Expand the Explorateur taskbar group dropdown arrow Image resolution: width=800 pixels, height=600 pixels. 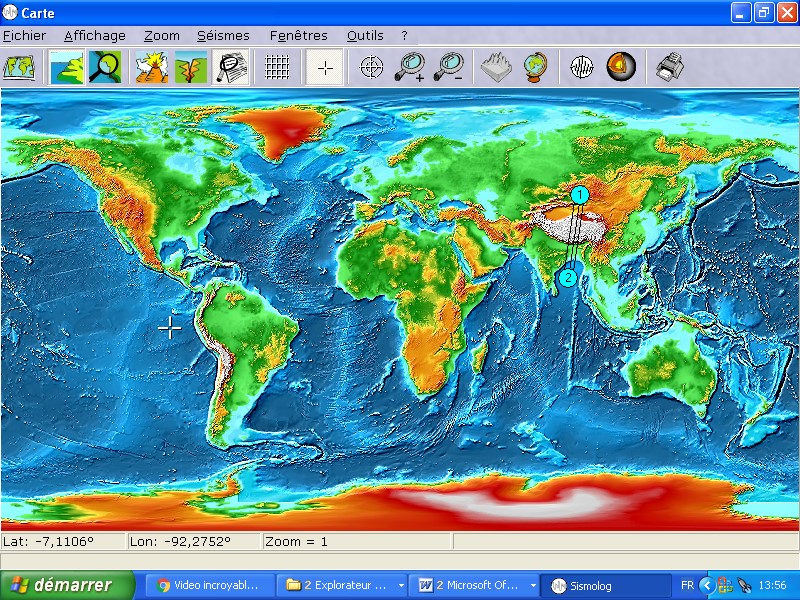point(402,586)
